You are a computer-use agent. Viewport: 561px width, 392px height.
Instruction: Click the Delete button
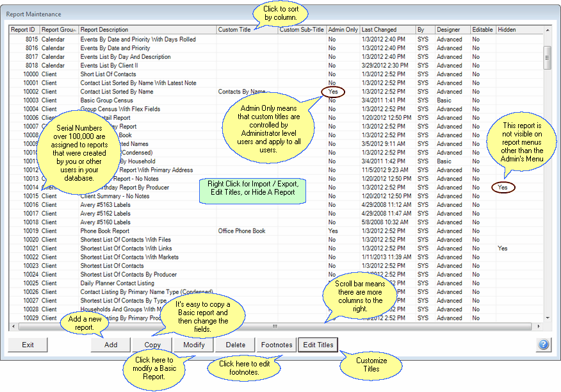pos(235,345)
